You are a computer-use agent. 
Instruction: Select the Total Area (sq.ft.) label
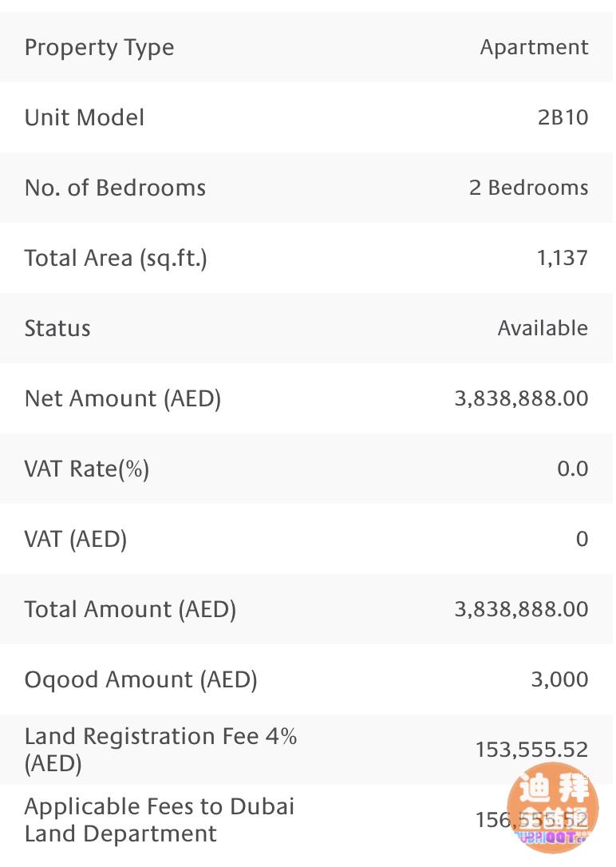coord(116,259)
